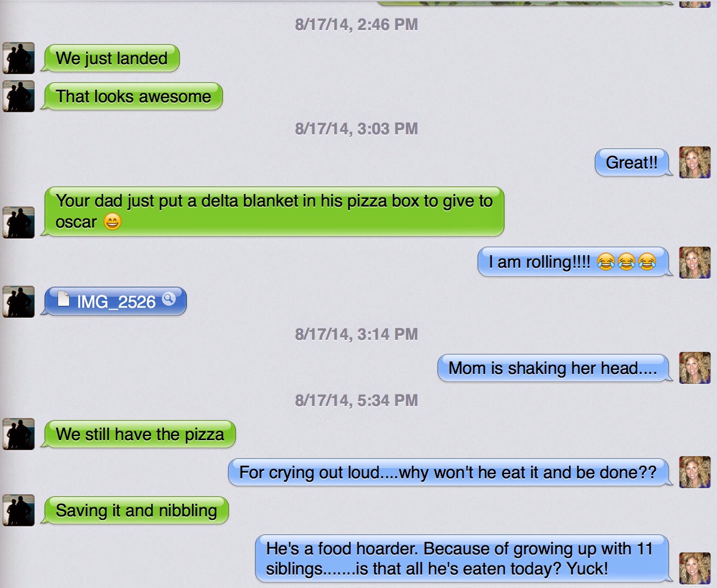Click the file icon in IMG_2526 bubble
Screen dimensions: 717x588
[x=64, y=298]
